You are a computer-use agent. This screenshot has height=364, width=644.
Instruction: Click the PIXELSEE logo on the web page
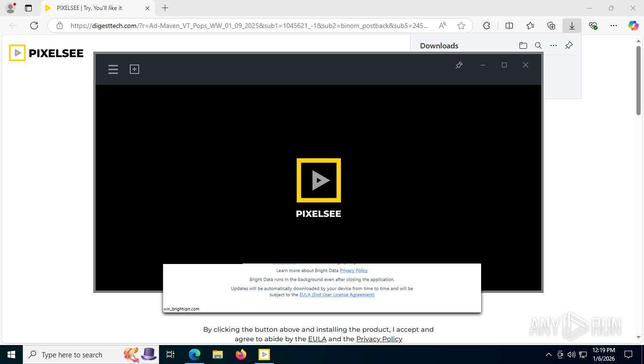coord(46,53)
